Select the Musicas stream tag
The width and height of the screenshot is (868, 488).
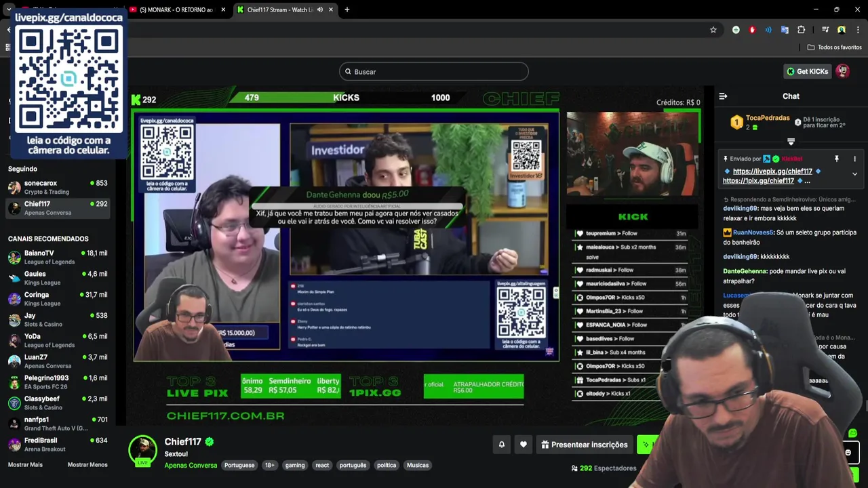(x=418, y=466)
